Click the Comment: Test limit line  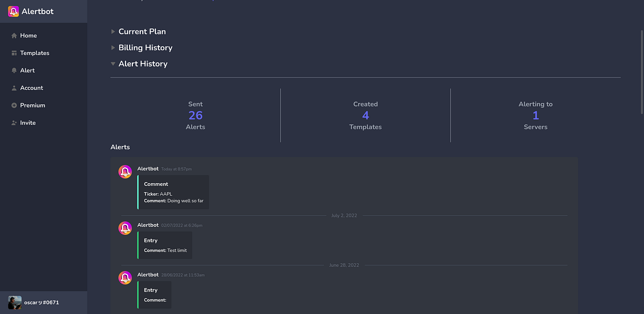165,251
